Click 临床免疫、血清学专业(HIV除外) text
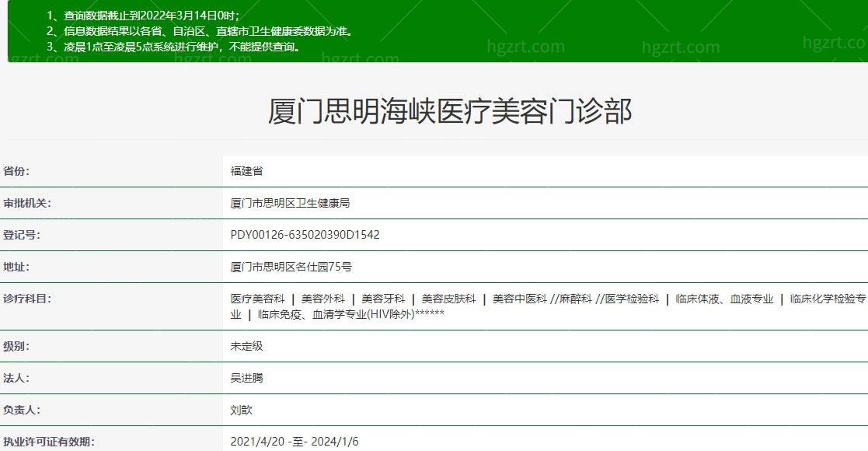 pos(336,315)
